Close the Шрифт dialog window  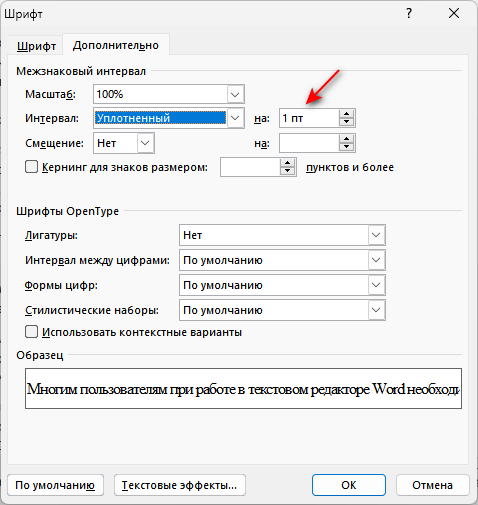point(454,14)
